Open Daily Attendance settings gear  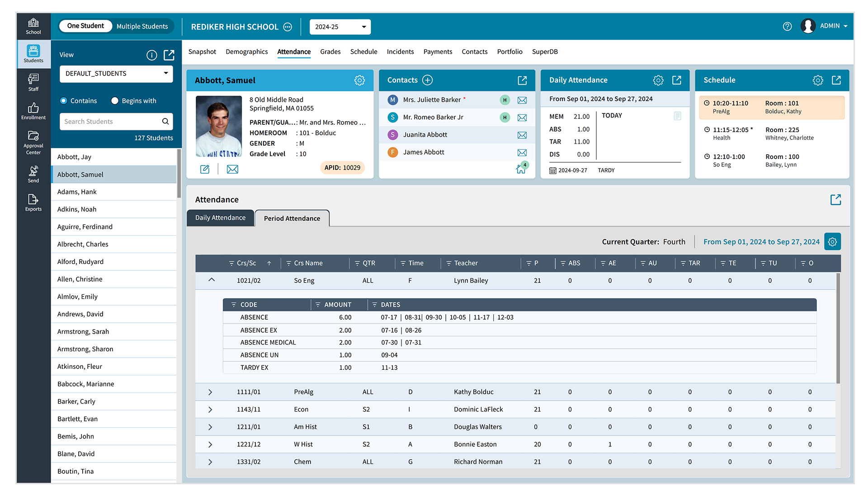coord(658,80)
